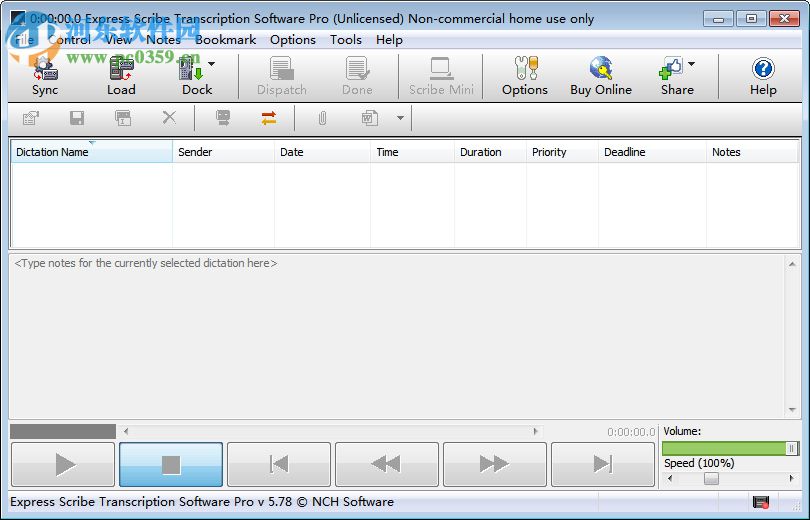Sort by Dictation Name column
This screenshot has width=810, height=520.
coord(91,152)
